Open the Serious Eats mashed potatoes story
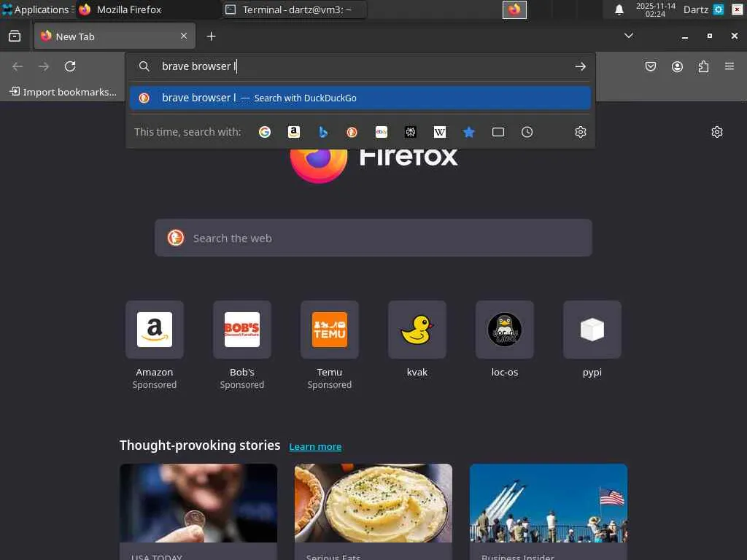Screen dimensions: 747x560 [x=373, y=511]
